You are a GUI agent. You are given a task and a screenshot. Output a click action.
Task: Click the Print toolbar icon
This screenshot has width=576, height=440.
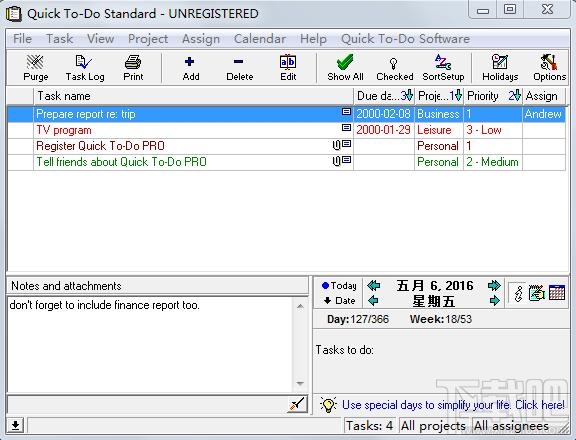click(x=133, y=68)
